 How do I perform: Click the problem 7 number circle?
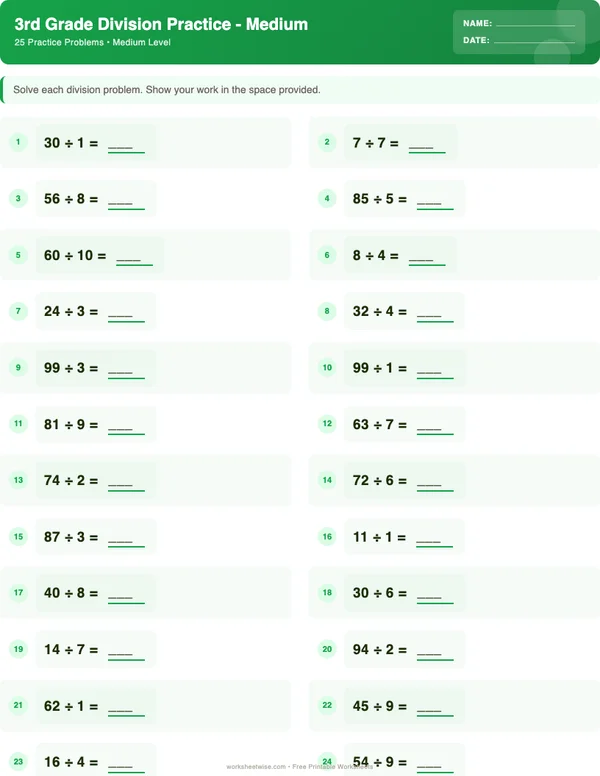[x=18, y=311]
